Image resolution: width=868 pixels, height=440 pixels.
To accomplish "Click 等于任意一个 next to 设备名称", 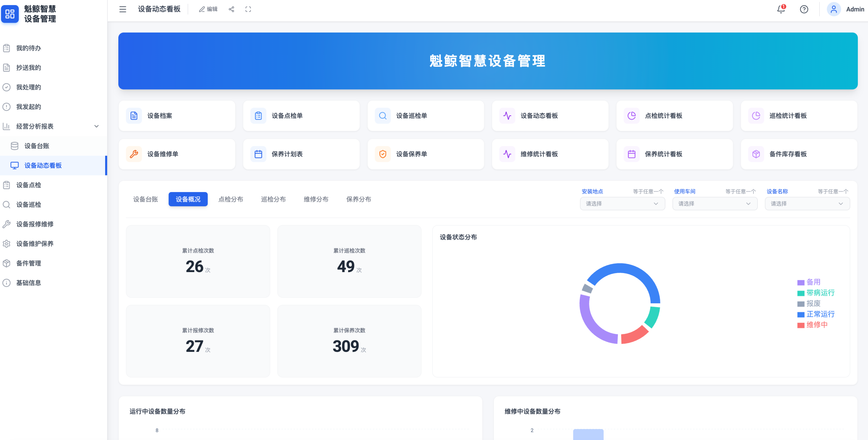I will pyautogui.click(x=833, y=192).
